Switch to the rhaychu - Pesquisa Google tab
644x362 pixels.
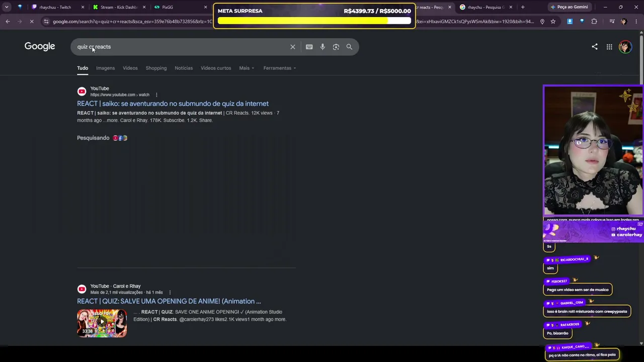[482, 7]
